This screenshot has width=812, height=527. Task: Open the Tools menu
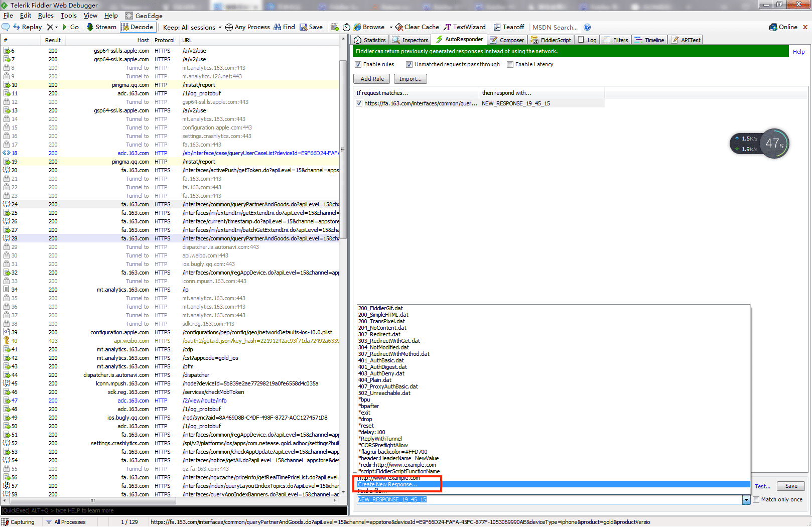coord(69,16)
